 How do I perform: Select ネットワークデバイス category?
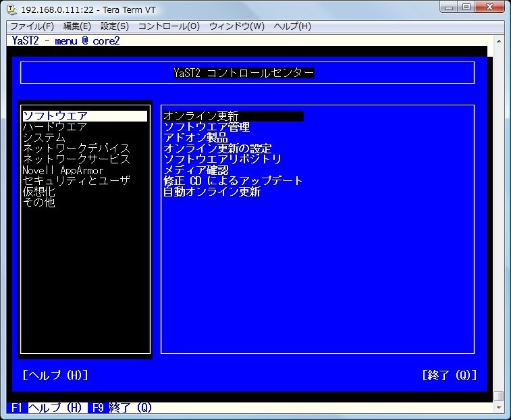tap(76, 149)
